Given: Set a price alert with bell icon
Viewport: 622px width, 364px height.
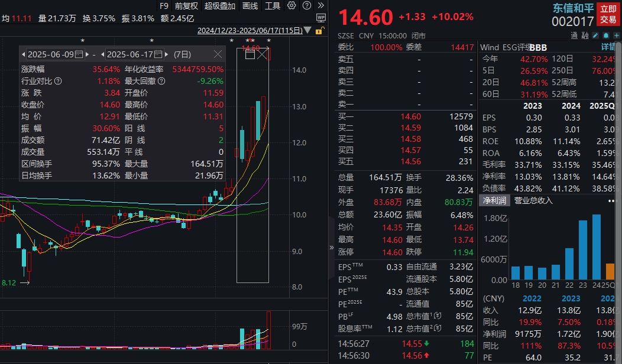Looking at the screenshot, I should pyautogui.click(x=605, y=35).
